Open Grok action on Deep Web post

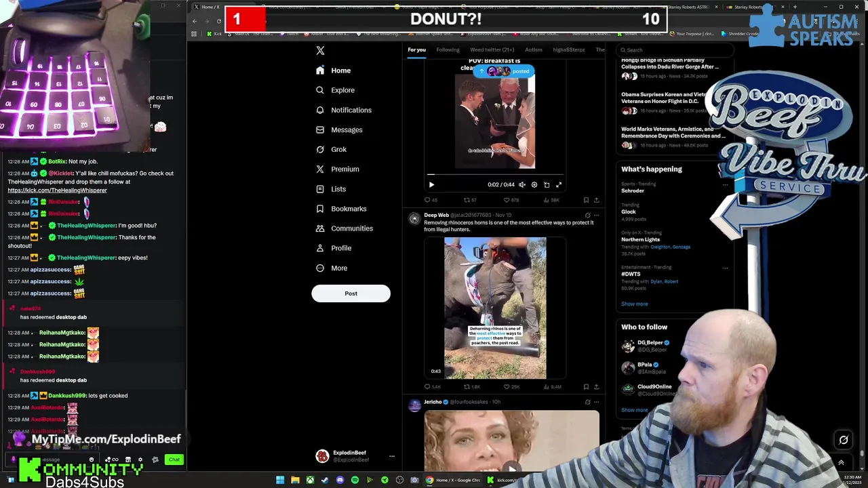(587, 216)
